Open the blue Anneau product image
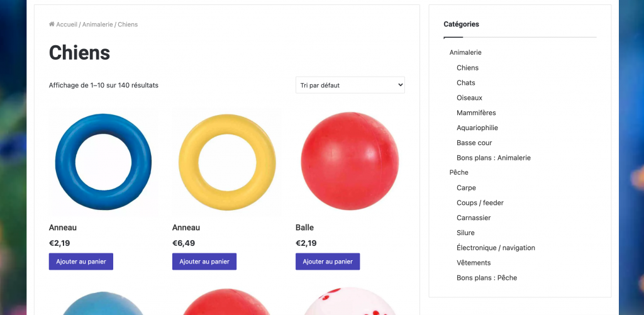Viewport: 644px width, 315px height. pyautogui.click(x=103, y=162)
